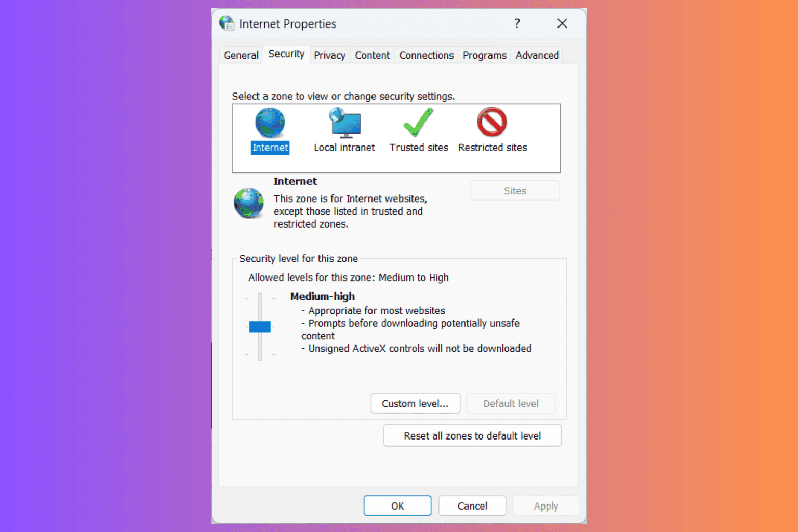Viewport: 798px width, 532px height.
Task: Select the Local intranet zone icon
Action: [x=344, y=123]
